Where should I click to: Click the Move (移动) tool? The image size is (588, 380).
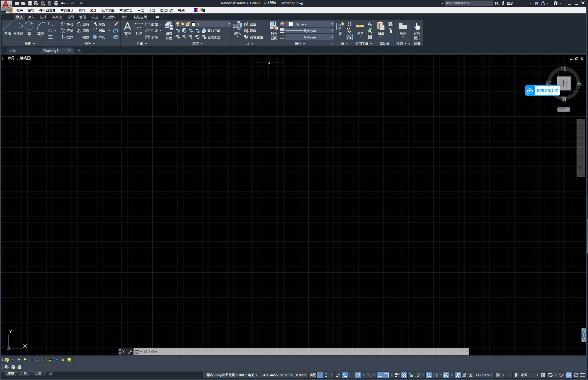(x=67, y=24)
